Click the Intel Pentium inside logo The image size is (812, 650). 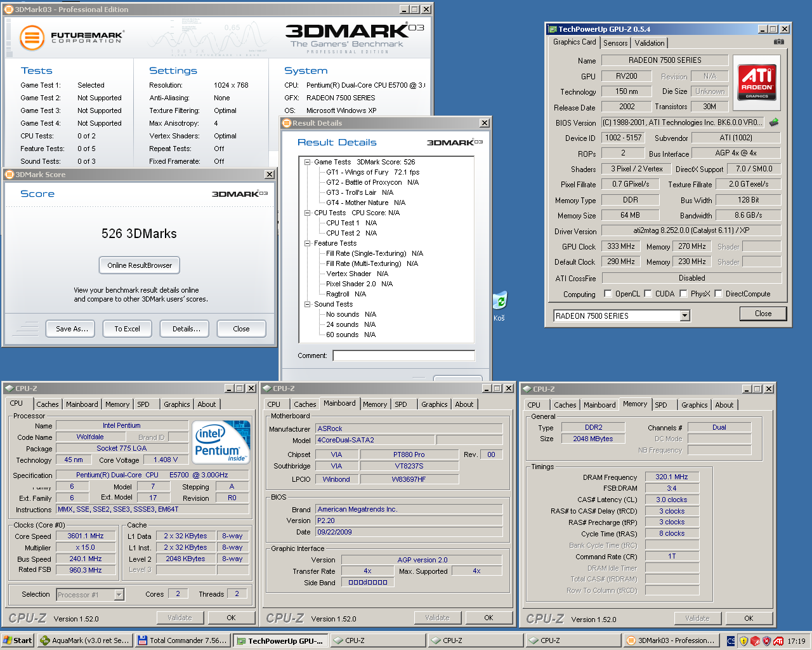(x=221, y=442)
